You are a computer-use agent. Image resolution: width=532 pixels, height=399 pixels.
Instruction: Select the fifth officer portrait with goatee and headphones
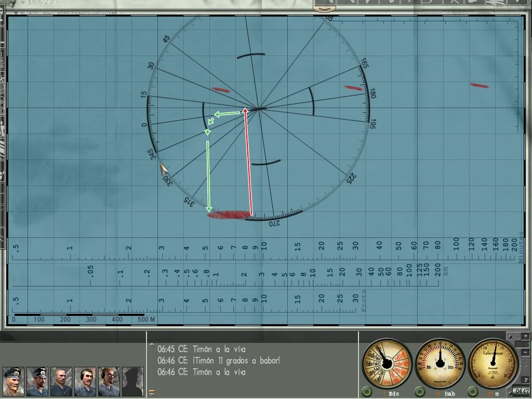click(x=109, y=381)
